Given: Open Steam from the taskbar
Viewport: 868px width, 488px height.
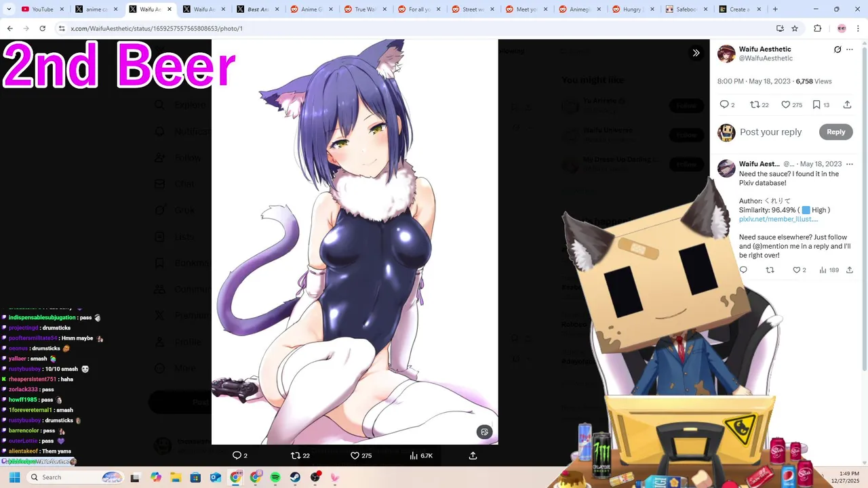Looking at the screenshot, I should [295, 477].
